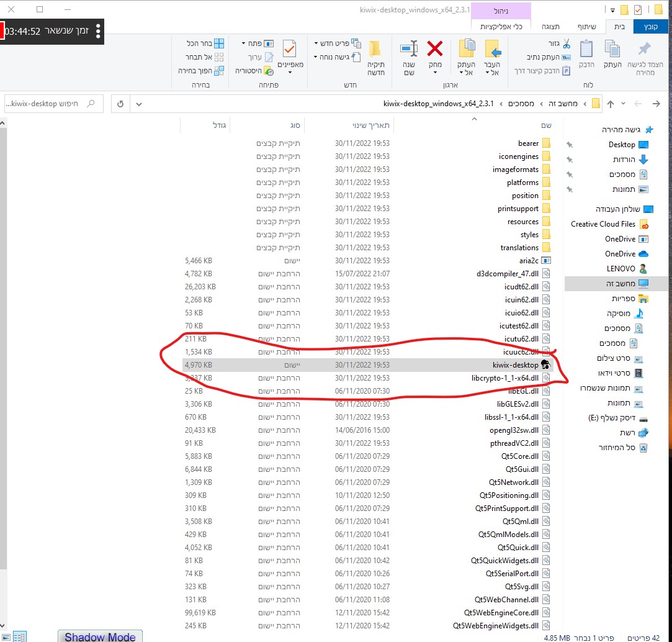Click the removable disk (E:) in the sidebar
The image size is (672, 642).
point(617,418)
